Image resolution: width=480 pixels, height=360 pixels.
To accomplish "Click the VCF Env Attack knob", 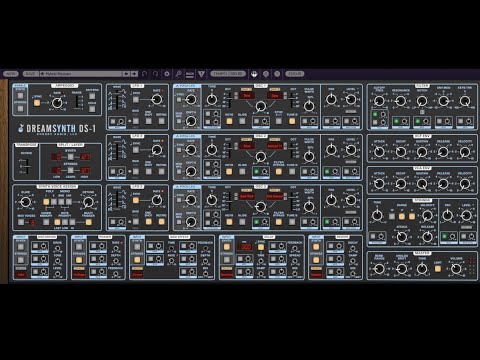I will coord(379,152).
